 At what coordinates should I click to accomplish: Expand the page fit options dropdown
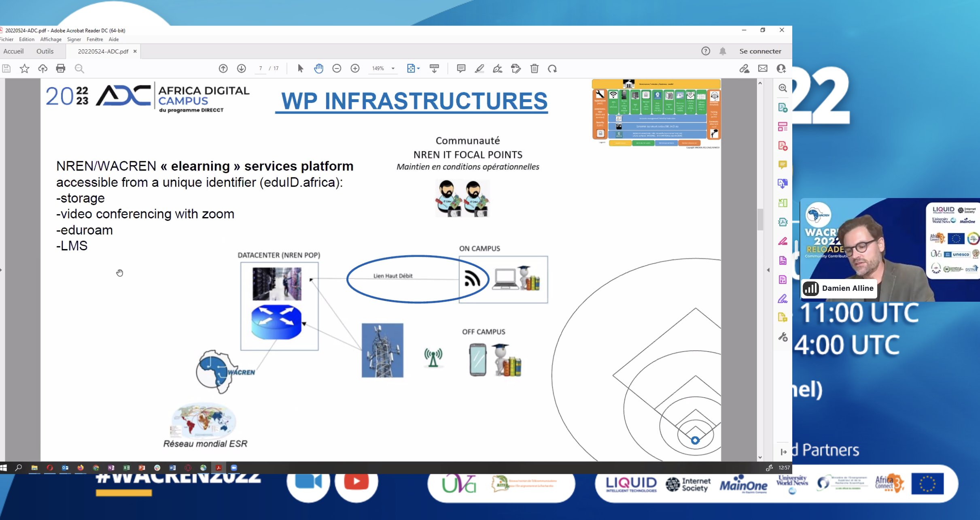pos(418,68)
